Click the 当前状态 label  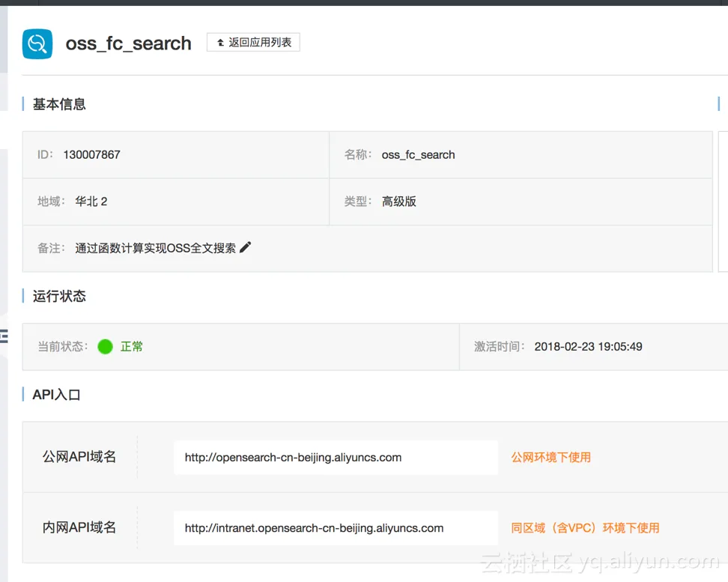63,347
